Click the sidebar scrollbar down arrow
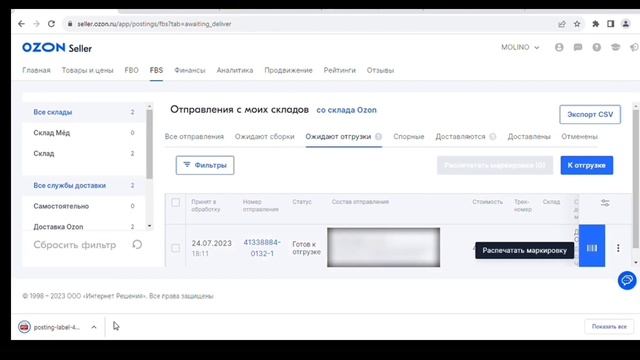Viewport: 640px width, 360px height. 149,226
